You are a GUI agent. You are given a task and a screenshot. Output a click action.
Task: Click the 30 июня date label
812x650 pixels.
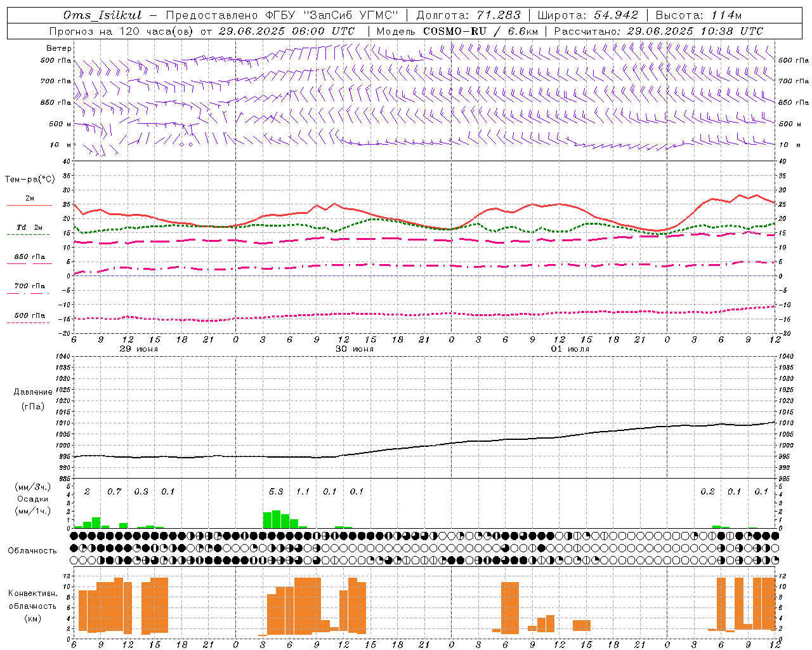pos(355,349)
